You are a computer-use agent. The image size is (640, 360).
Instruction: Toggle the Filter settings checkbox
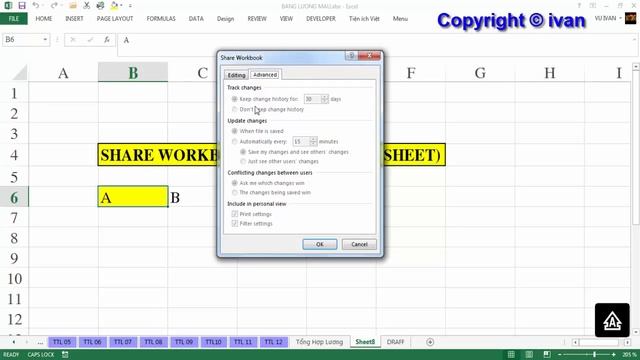[x=234, y=223]
